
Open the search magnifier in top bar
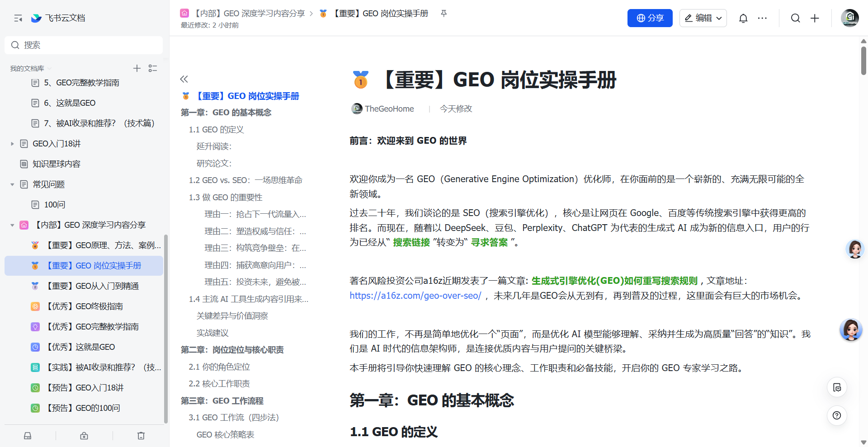(795, 18)
